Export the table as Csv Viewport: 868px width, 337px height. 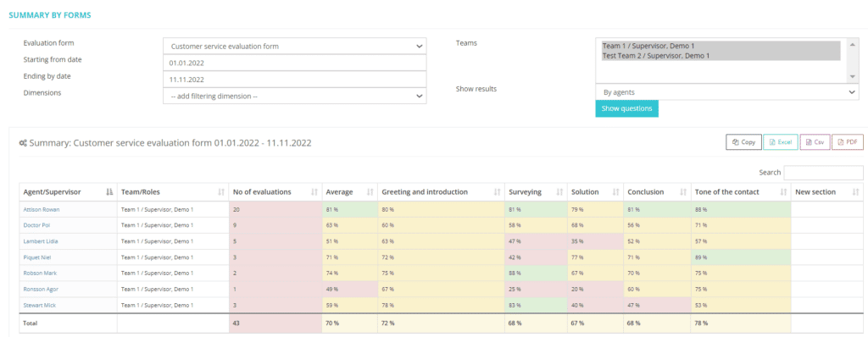tap(815, 142)
